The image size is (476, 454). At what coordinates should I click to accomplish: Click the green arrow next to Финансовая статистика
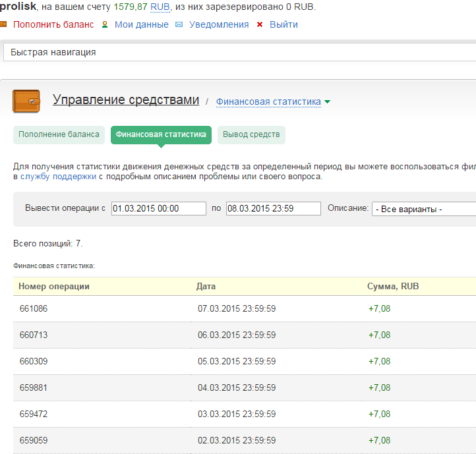327,101
